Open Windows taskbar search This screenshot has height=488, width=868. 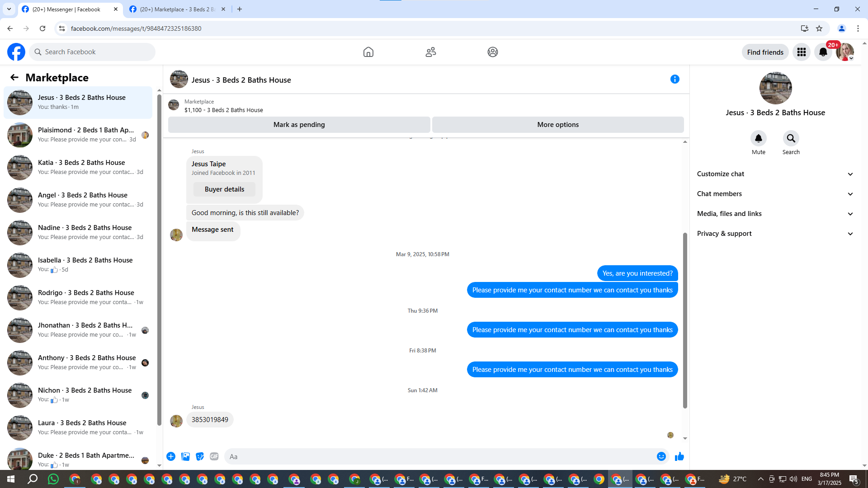tap(33, 479)
